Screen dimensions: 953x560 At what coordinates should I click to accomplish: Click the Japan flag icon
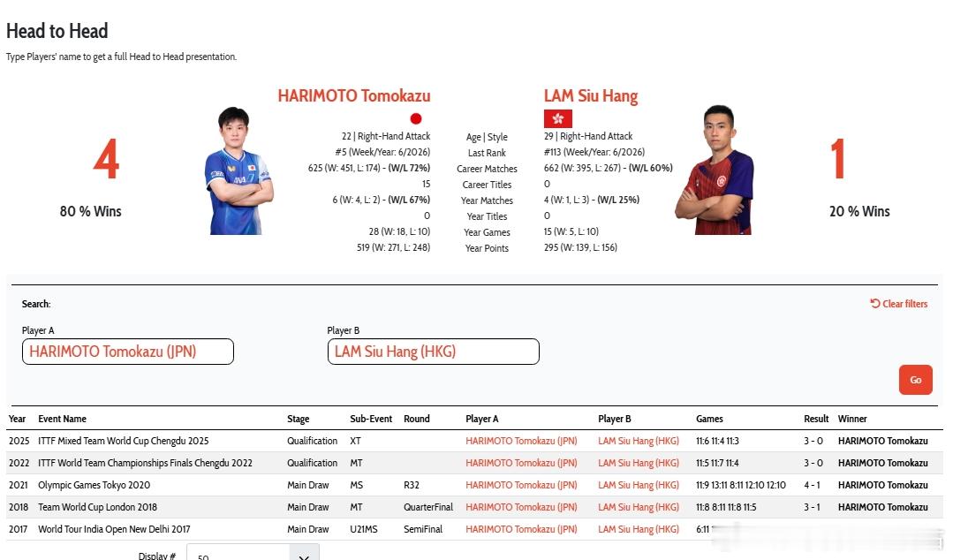[416, 118]
